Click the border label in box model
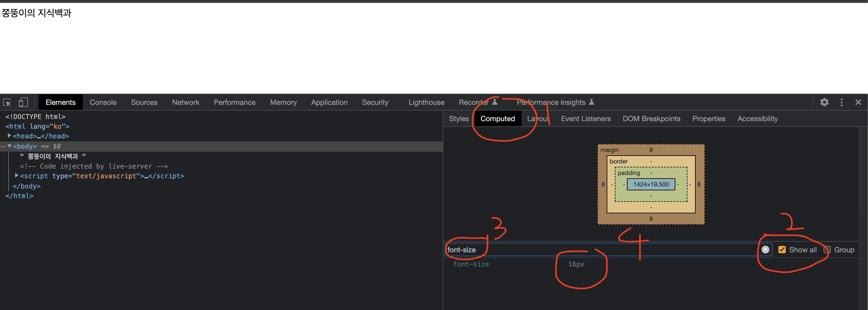Viewport: 868px width, 310px height. [x=618, y=161]
